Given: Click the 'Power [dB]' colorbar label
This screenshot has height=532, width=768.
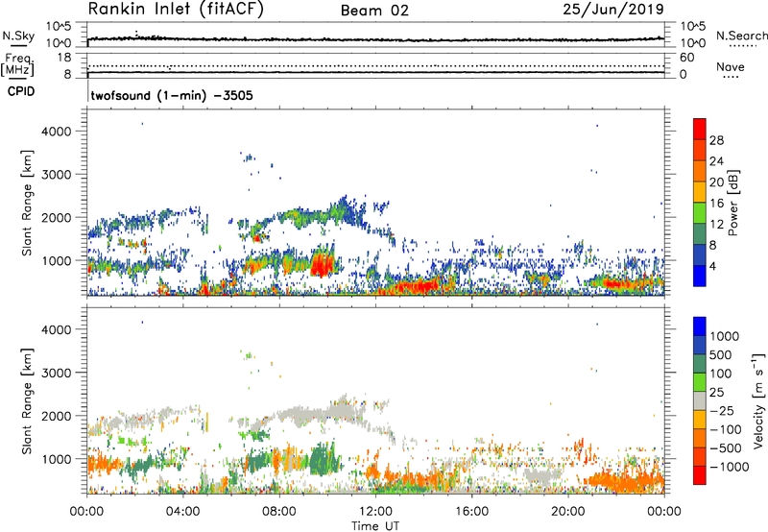Looking at the screenshot, I should [732, 203].
